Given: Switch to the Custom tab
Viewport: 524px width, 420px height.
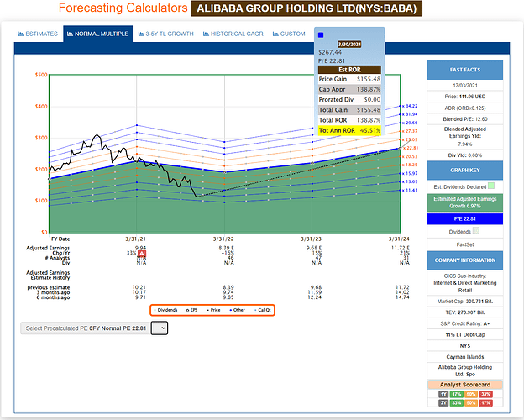Looking at the screenshot, I should pyautogui.click(x=289, y=34).
